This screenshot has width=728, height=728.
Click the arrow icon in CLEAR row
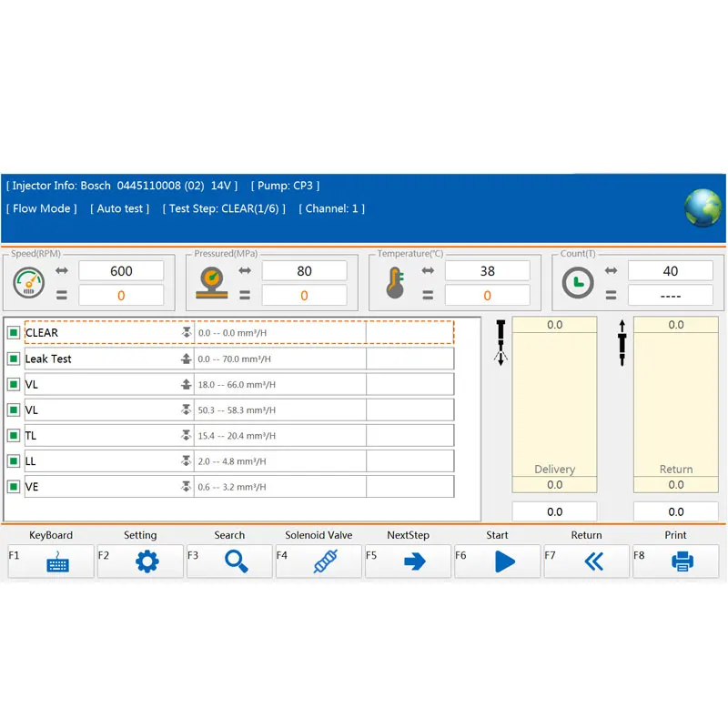click(187, 332)
